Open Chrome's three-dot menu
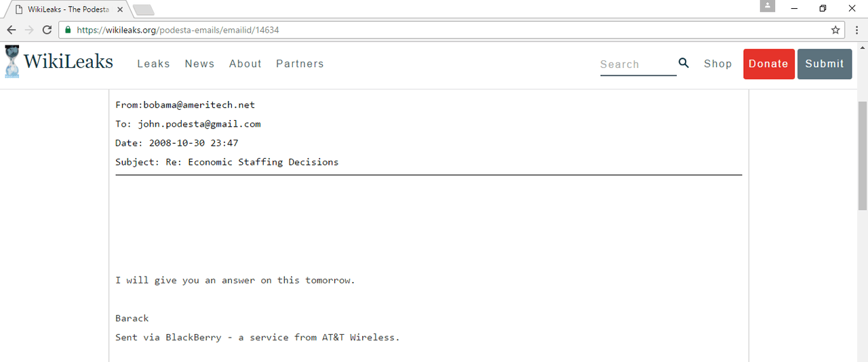 pos(856,30)
